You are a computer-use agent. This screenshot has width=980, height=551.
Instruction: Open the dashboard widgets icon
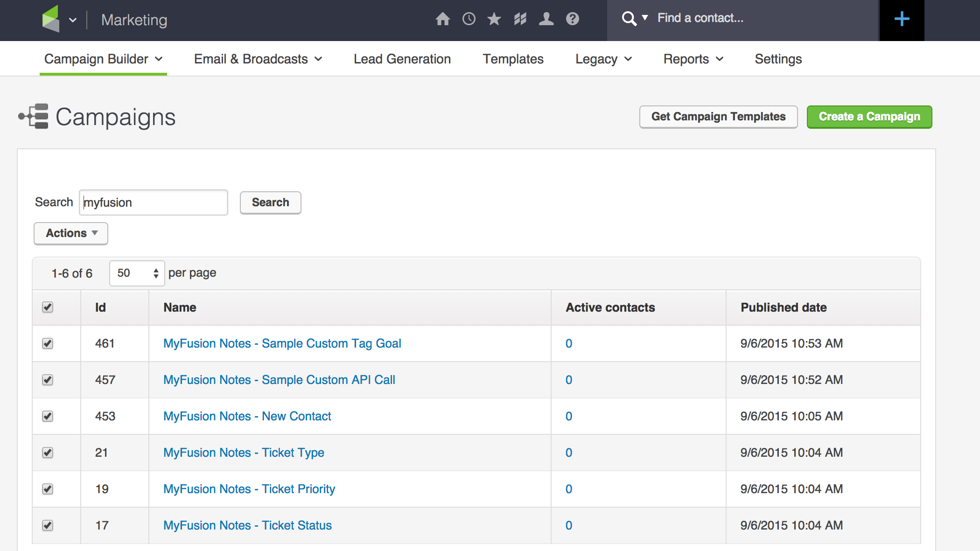tap(520, 19)
